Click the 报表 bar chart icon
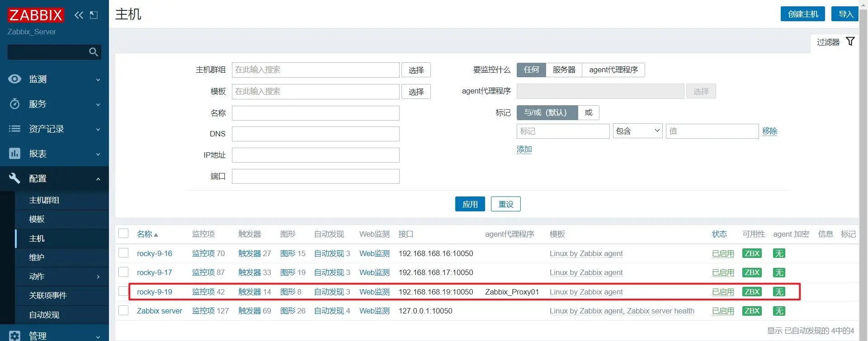 pyautogui.click(x=14, y=154)
